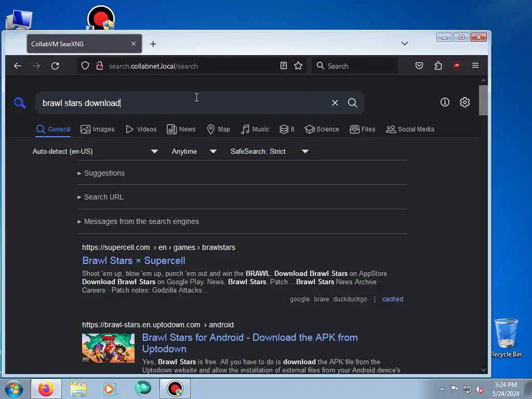Click the muted volume tray icon
This screenshot has height=399, width=532.
(480, 390)
